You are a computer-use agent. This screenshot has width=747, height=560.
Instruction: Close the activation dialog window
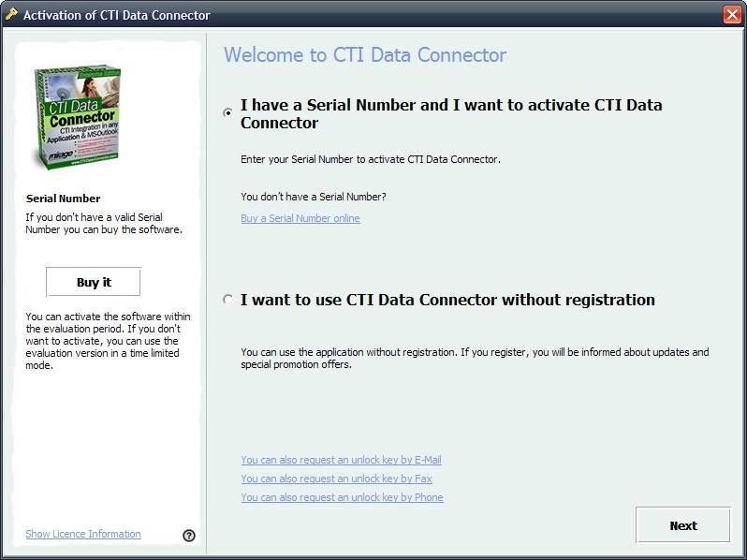click(732, 14)
